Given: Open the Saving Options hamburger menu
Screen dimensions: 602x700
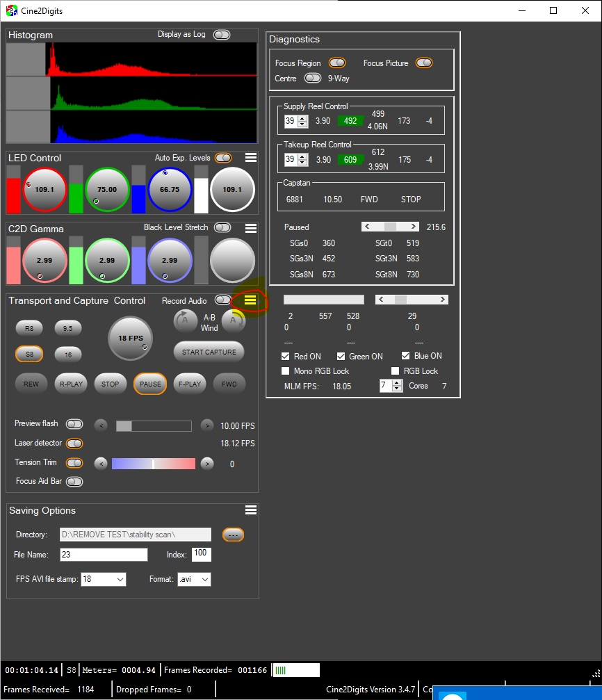Looking at the screenshot, I should 251,510.
